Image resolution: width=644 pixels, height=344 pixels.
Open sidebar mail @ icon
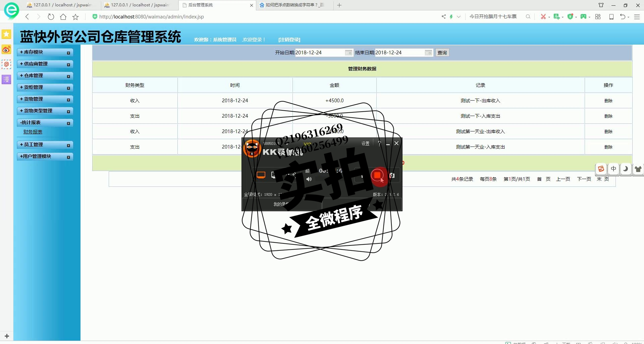6,64
